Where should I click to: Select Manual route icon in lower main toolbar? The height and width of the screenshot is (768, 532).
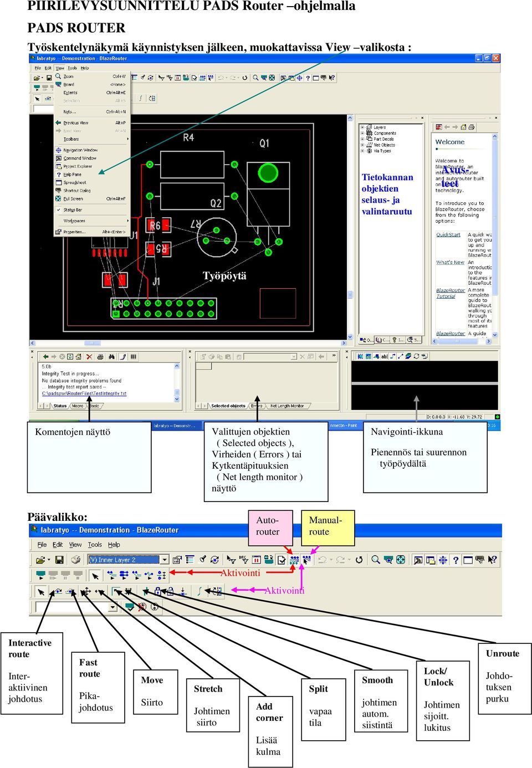pos(306,560)
